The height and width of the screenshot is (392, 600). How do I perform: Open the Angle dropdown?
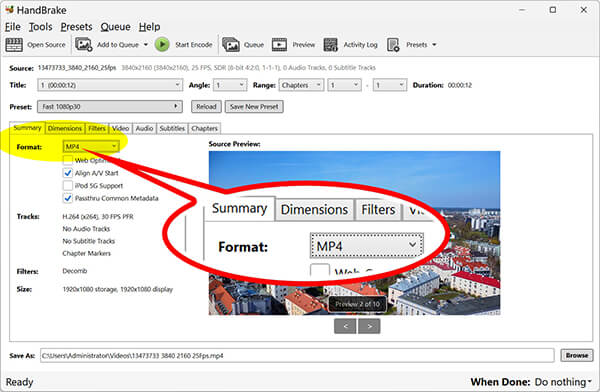[x=230, y=85]
